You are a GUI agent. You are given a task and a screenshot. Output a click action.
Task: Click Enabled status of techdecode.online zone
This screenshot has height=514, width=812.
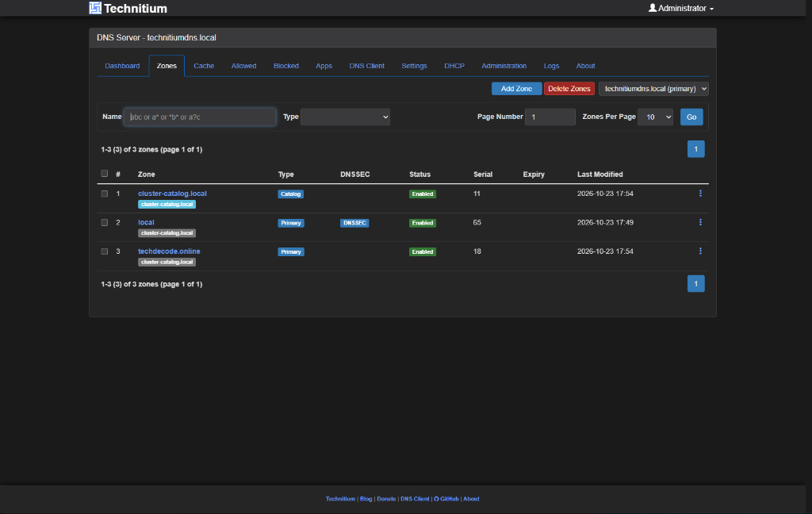(x=423, y=251)
